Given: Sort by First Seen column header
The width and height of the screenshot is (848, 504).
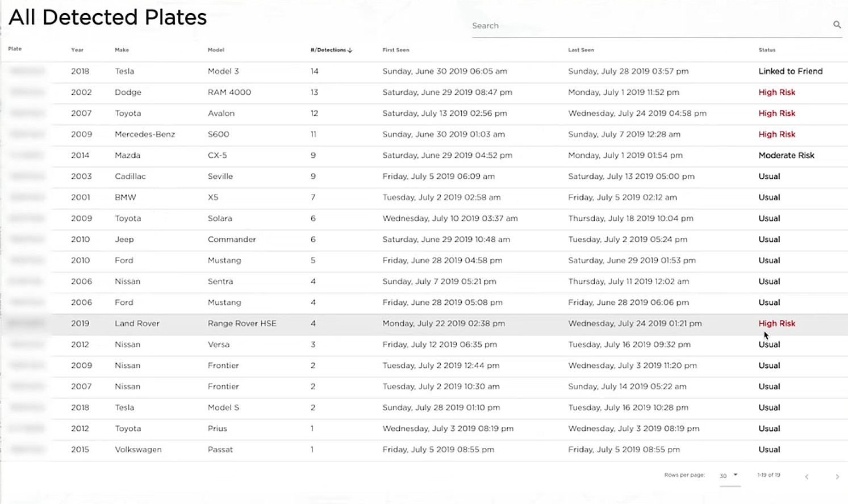Looking at the screenshot, I should (x=396, y=50).
